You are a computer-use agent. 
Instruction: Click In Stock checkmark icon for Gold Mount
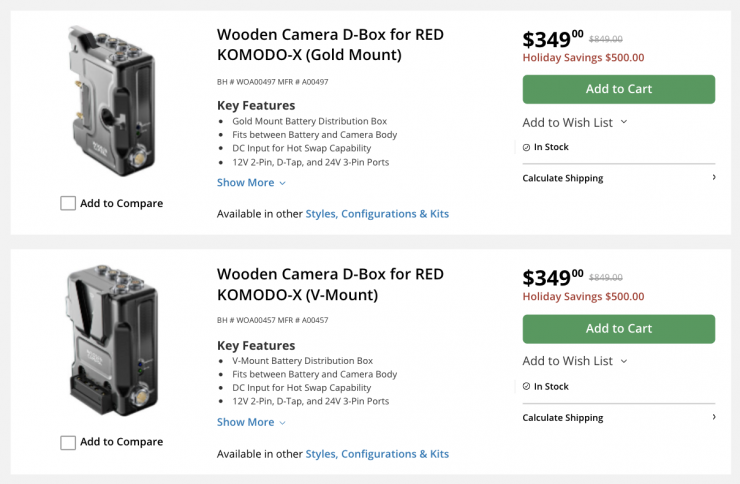click(x=526, y=147)
